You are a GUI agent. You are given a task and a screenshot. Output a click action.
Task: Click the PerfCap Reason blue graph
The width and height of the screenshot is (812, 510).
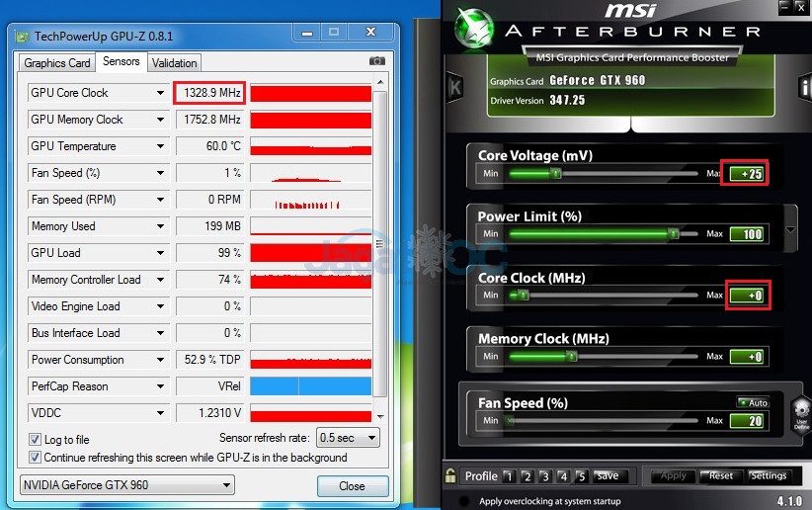coord(311,386)
